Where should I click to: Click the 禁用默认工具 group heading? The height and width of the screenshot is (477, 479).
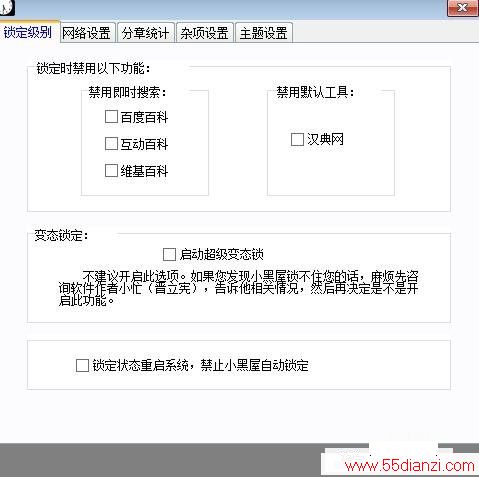(315, 92)
